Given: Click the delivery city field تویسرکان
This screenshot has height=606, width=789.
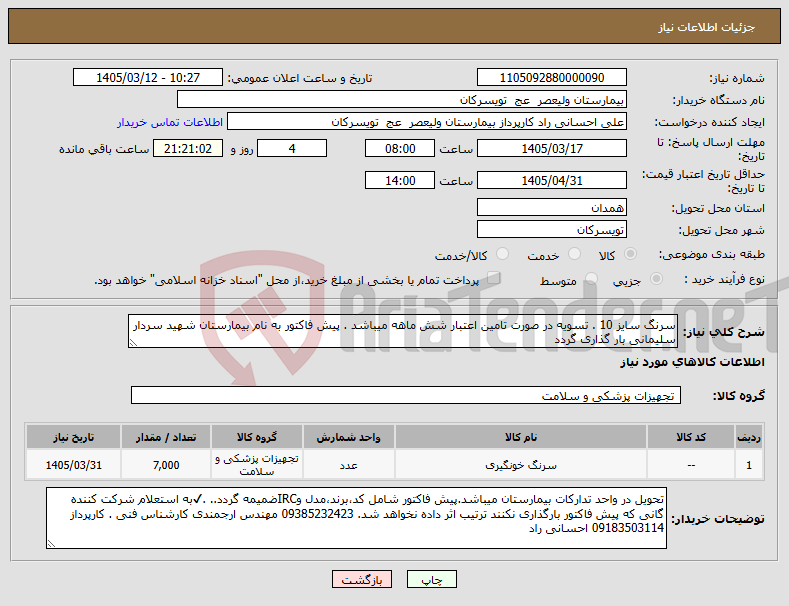Looking at the screenshot, I should pos(551,230).
